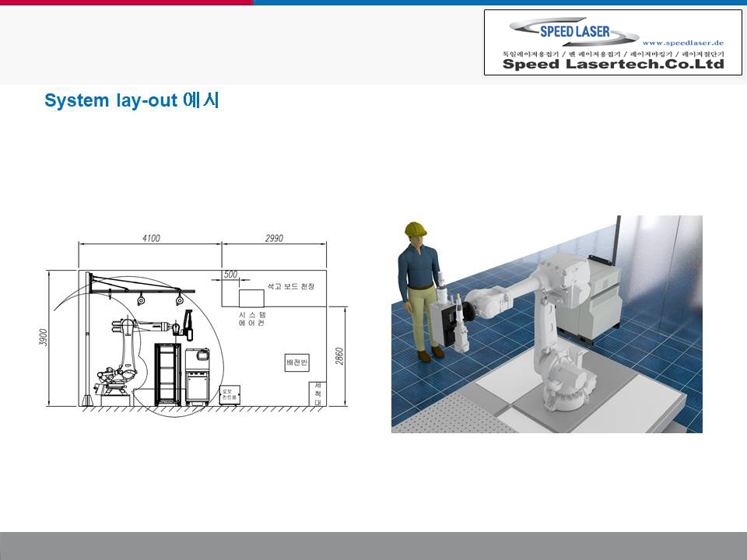Click the '세척대' wash stand box
This screenshot has height=560, width=747.
point(317,394)
